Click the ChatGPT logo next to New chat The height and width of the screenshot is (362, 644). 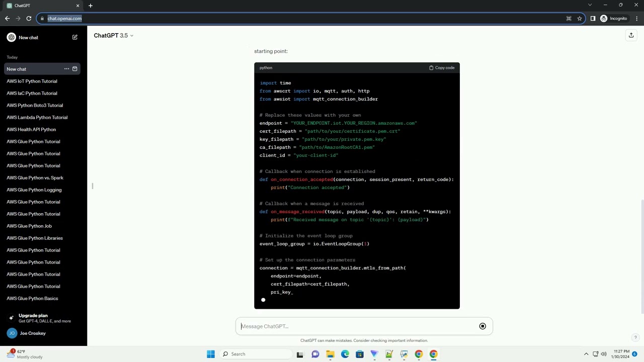point(11,37)
